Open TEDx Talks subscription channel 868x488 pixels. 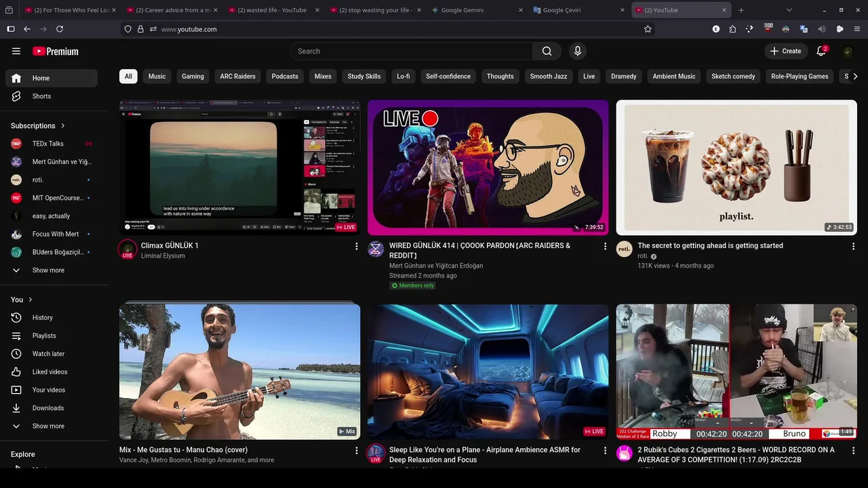coord(52,144)
